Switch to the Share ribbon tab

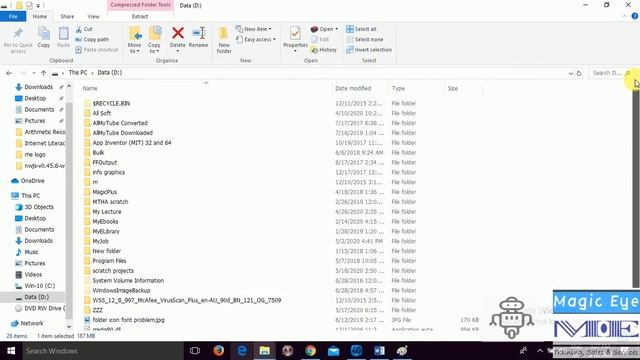67,16
